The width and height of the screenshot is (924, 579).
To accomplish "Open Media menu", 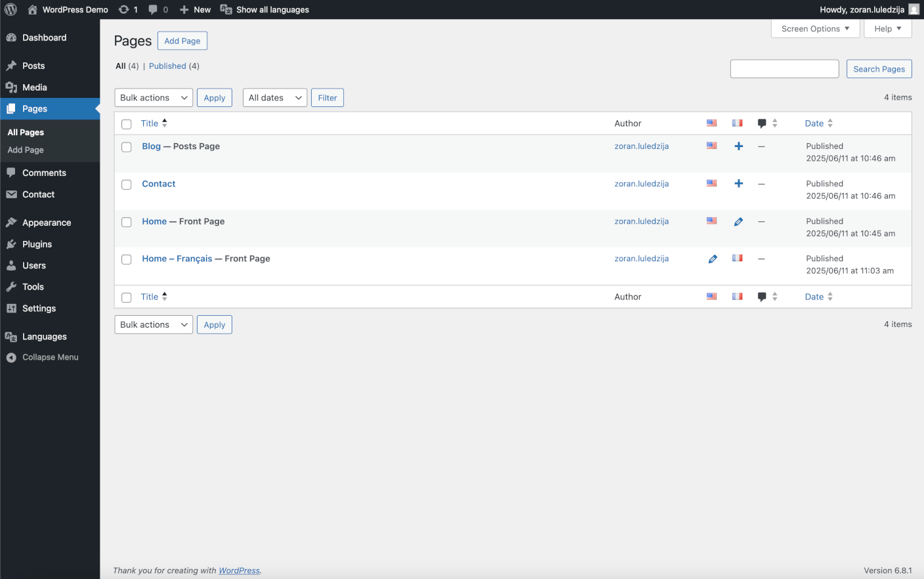I will pyautogui.click(x=50, y=87).
